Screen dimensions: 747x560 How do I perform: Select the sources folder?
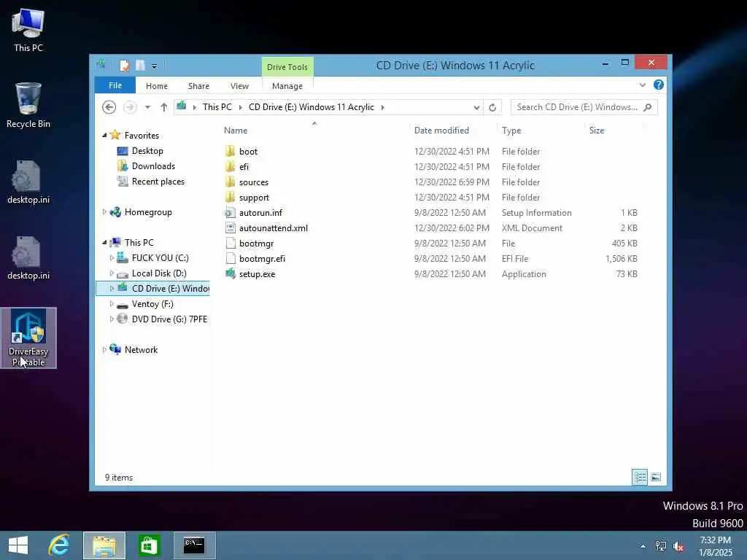pyautogui.click(x=254, y=182)
